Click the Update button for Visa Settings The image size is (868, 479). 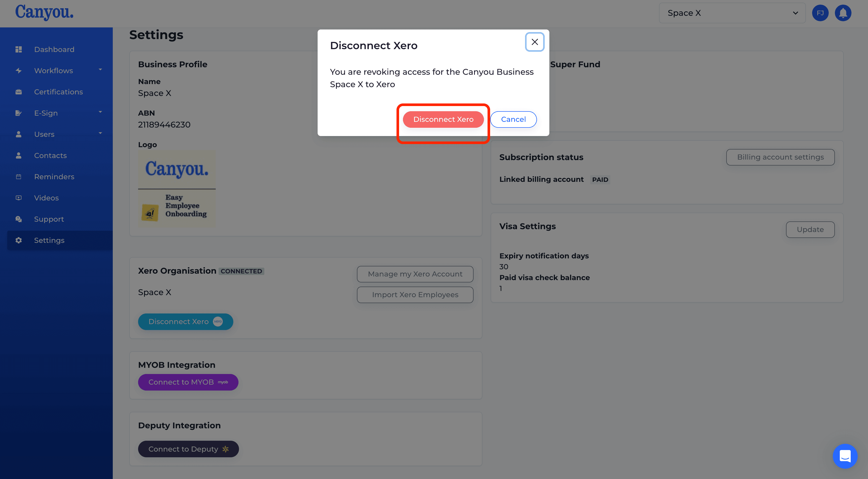810,229
